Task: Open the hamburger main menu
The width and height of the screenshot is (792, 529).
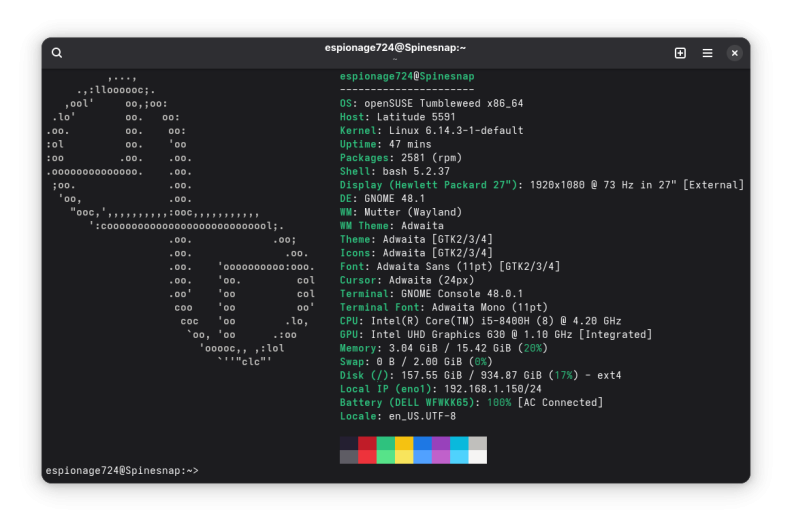Action: pos(707,53)
